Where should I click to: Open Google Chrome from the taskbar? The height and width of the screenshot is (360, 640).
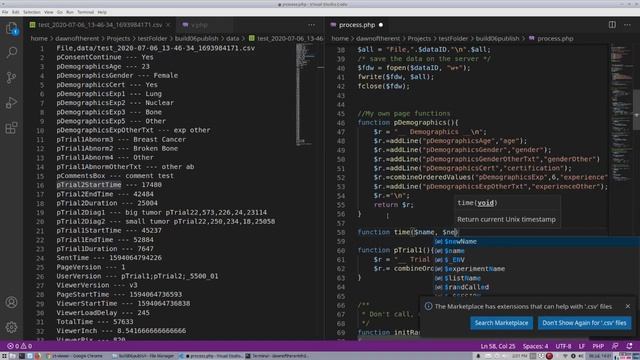tap(76, 356)
